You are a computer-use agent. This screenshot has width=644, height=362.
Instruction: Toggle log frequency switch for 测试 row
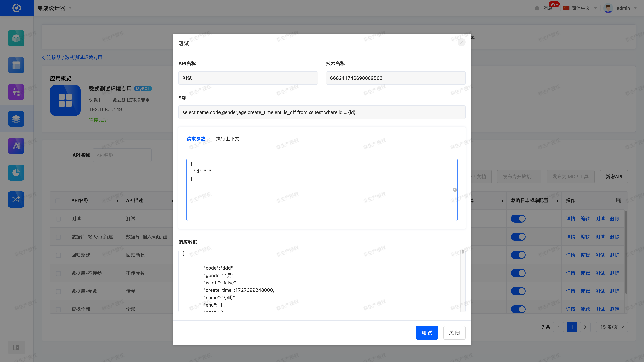518,219
